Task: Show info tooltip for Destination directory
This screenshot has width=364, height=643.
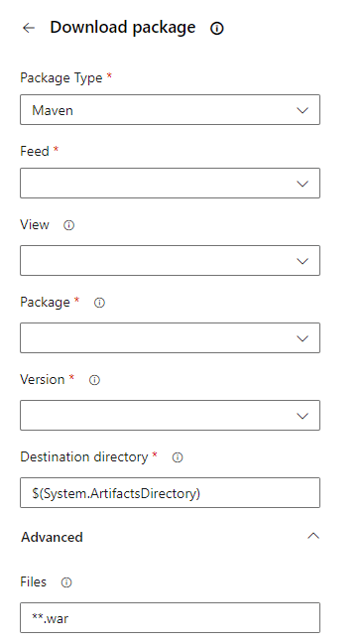Action: pos(178,457)
